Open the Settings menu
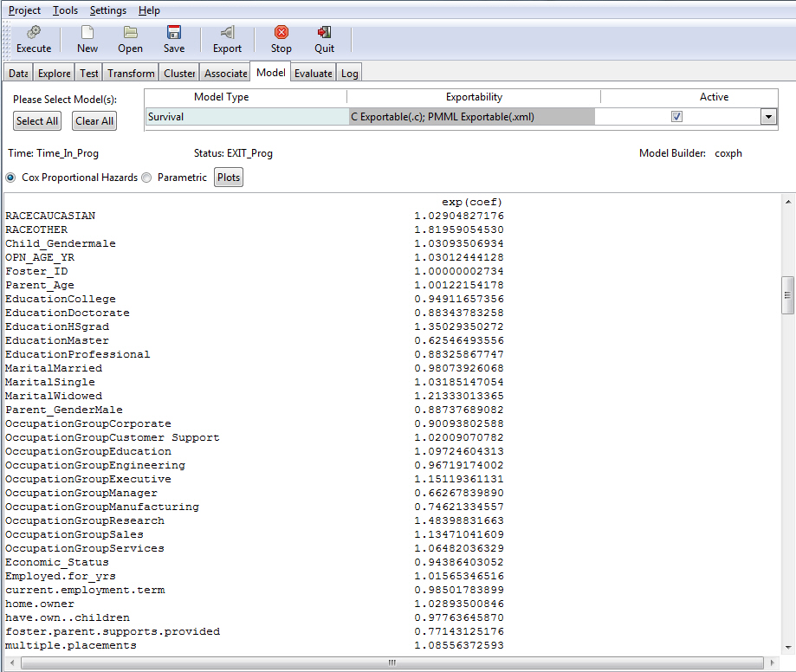Image resolution: width=796 pixels, height=672 pixels. click(x=108, y=10)
